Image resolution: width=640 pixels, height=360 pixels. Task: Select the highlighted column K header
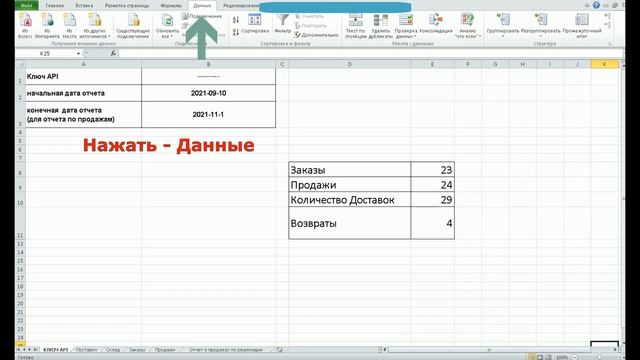[604, 64]
